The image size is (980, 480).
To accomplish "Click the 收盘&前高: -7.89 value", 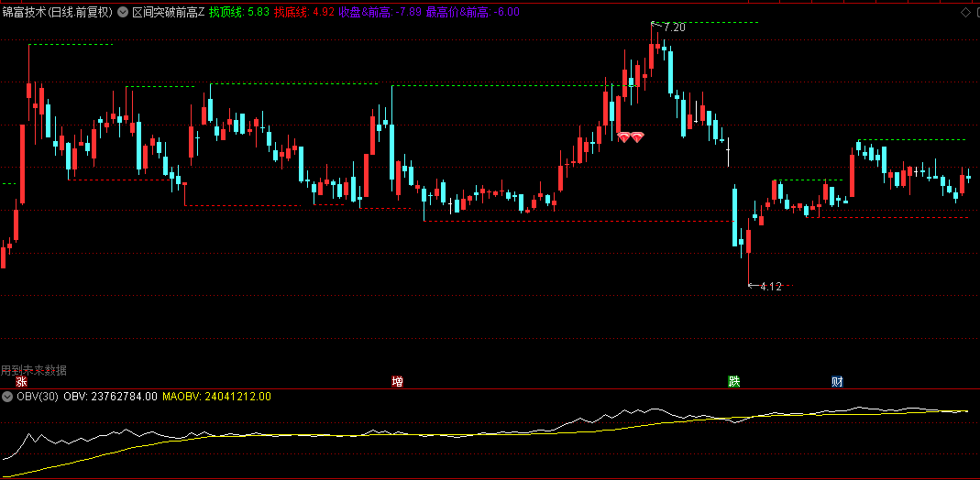I will click(x=380, y=12).
